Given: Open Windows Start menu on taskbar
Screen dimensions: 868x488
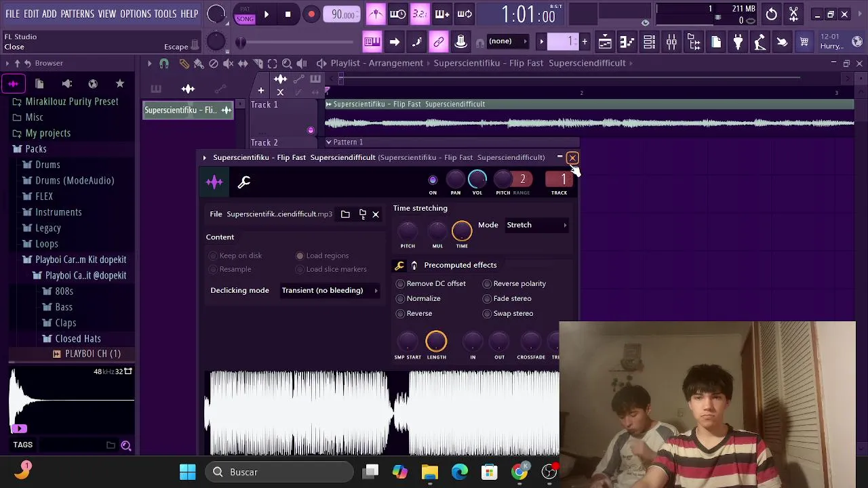Looking at the screenshot, I should [x=188, y=472].
